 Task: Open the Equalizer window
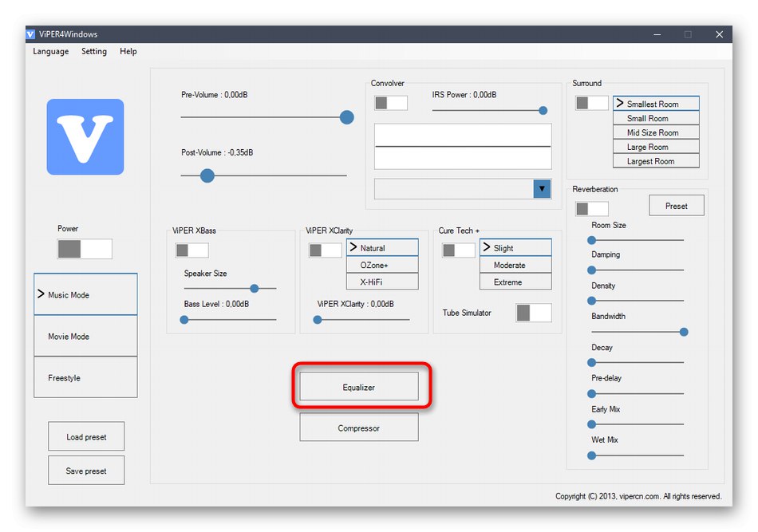(359, 387)
